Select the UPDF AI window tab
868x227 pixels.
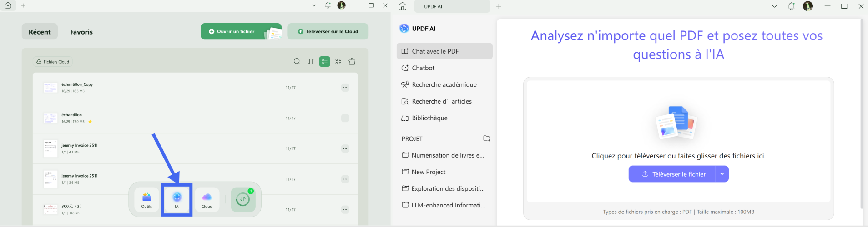pyautogui.click(x=452, y=6)
